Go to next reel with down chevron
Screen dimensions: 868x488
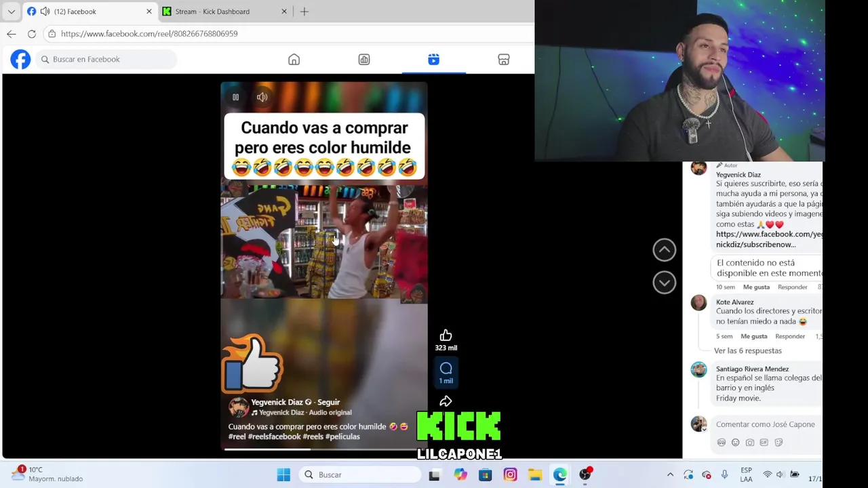click(x=665, y=283)
